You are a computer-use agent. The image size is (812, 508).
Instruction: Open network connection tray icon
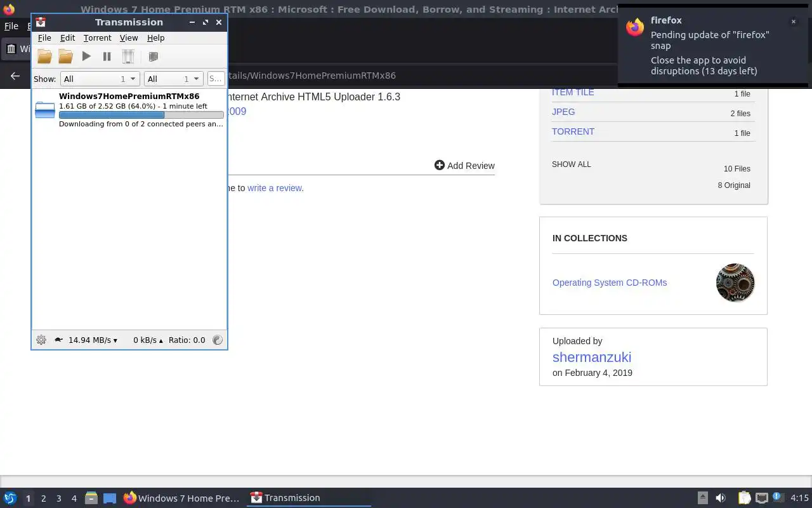pyautogui.click(x=762, y=498)
